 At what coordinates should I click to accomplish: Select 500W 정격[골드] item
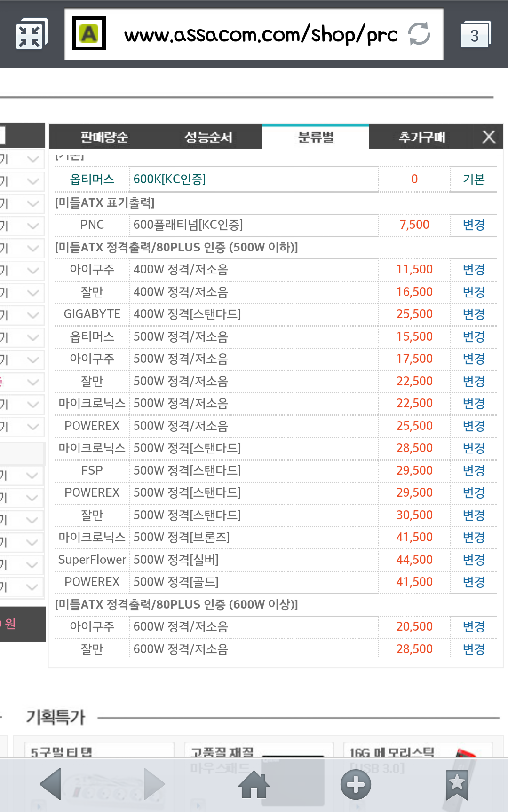pos(176,582)
